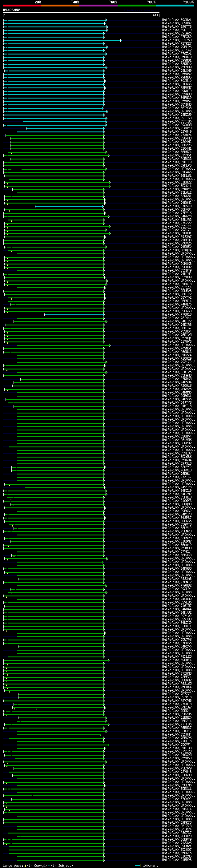Select hit UniRef100_Q9SMD1

(x=177, y=60)
